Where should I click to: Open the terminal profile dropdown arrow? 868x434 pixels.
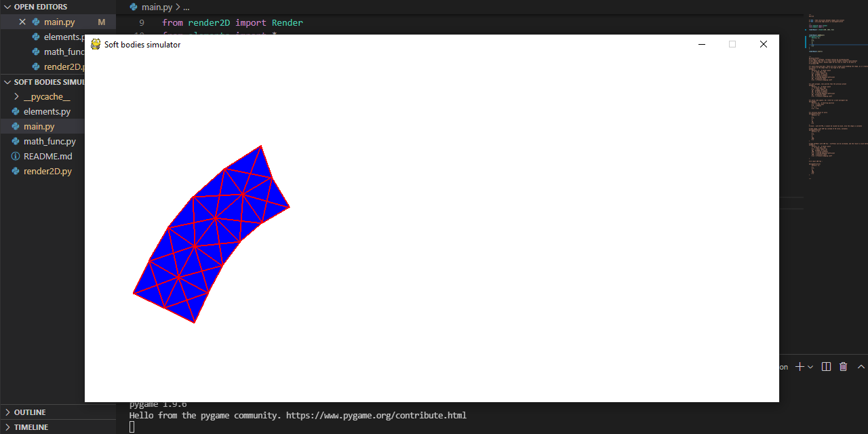811,366
